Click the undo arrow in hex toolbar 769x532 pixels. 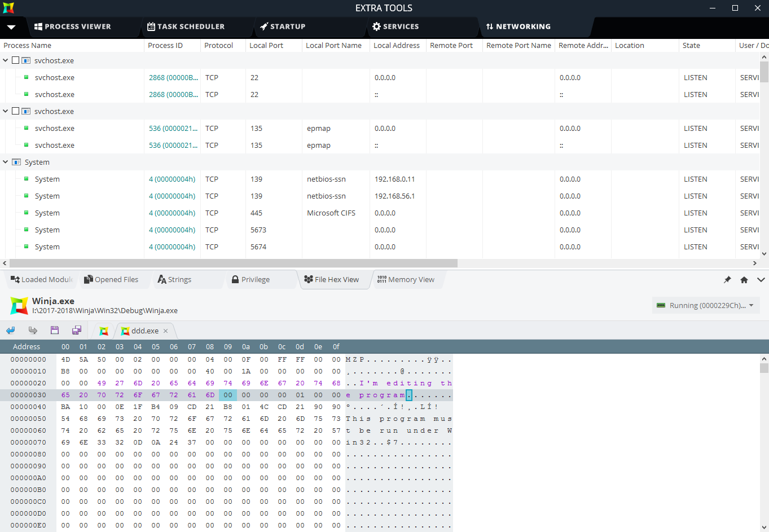tap(11, 331)
